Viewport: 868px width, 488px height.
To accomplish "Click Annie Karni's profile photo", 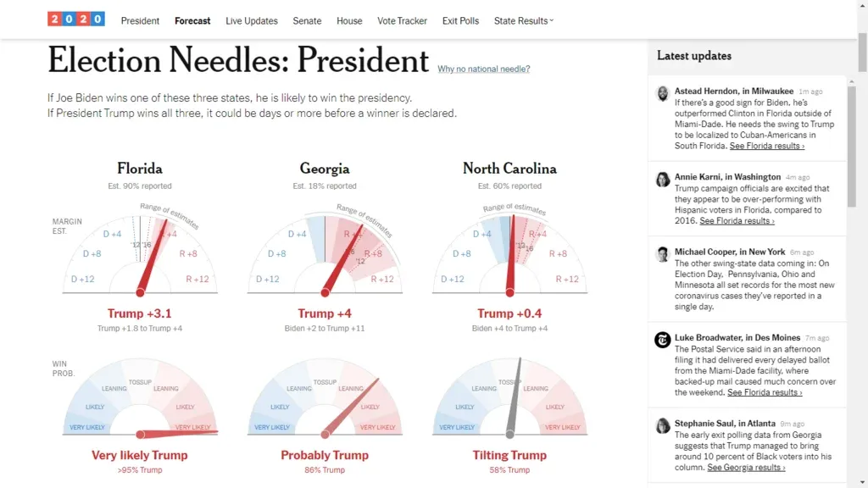I will coord(663,179).
